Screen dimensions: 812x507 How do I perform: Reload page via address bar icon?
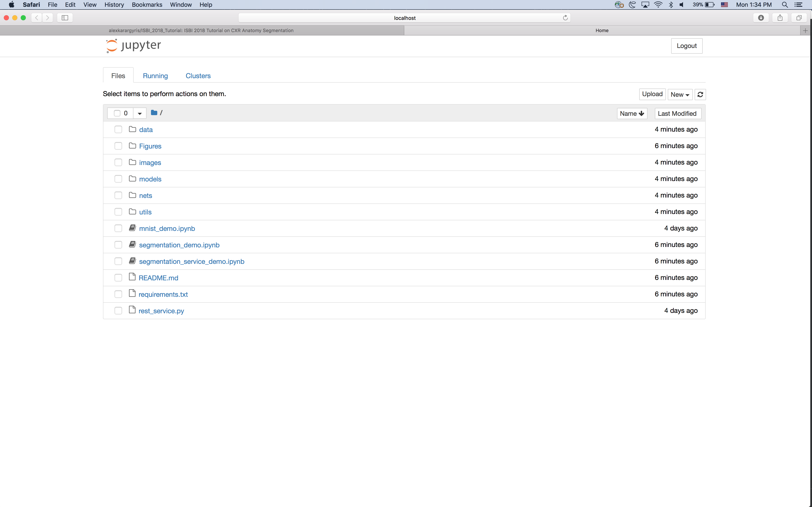(x=565, y=18)
